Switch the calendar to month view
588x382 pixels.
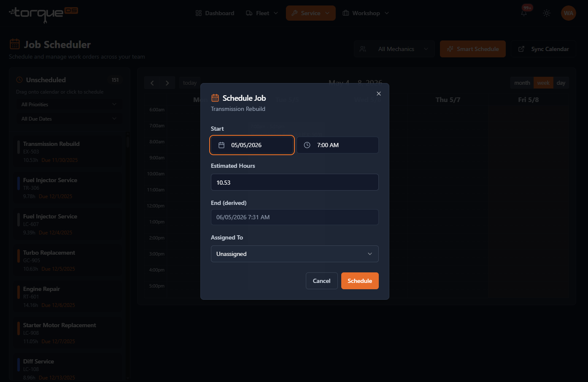(522, 83)
